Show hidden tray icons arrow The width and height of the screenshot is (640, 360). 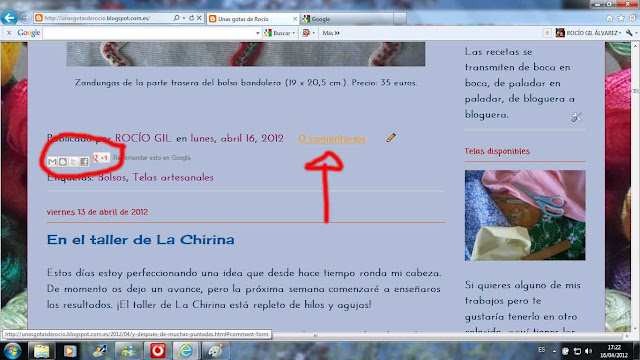click(x=554, y=351)
